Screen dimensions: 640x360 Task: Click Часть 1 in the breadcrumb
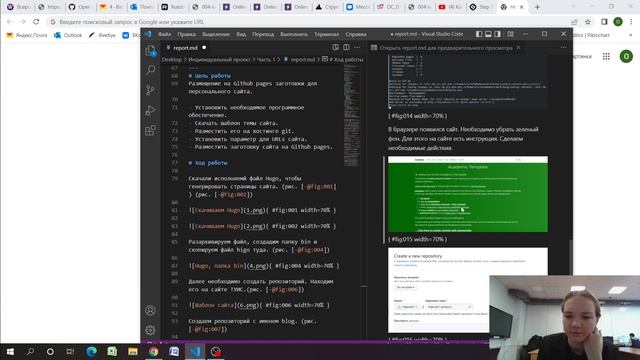(266, 60)
